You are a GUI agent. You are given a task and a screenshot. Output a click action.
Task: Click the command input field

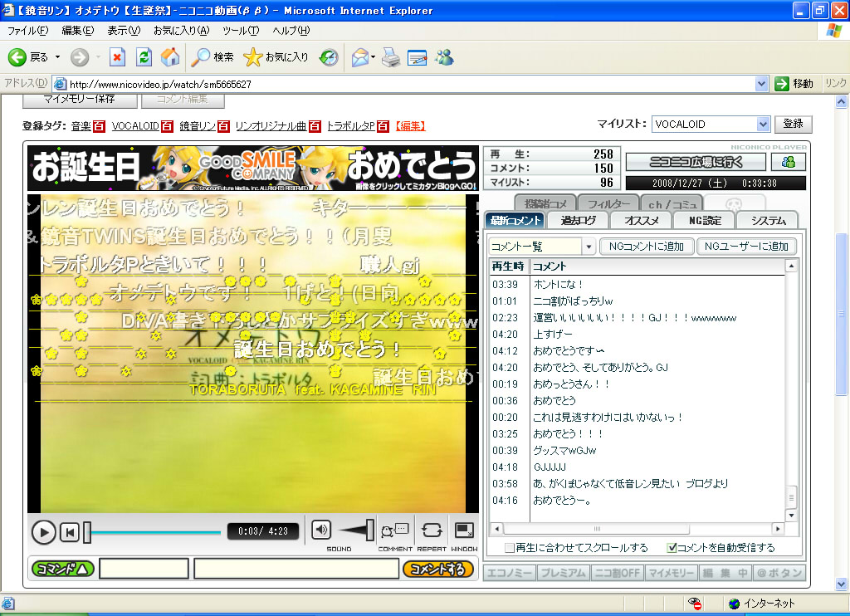(x=144, y=569)
